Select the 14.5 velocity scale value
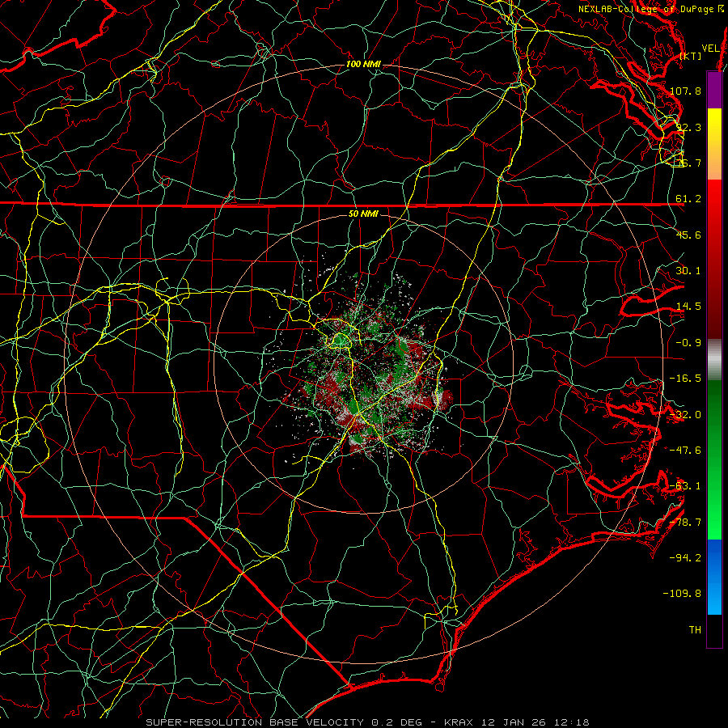 coord(688,307)
